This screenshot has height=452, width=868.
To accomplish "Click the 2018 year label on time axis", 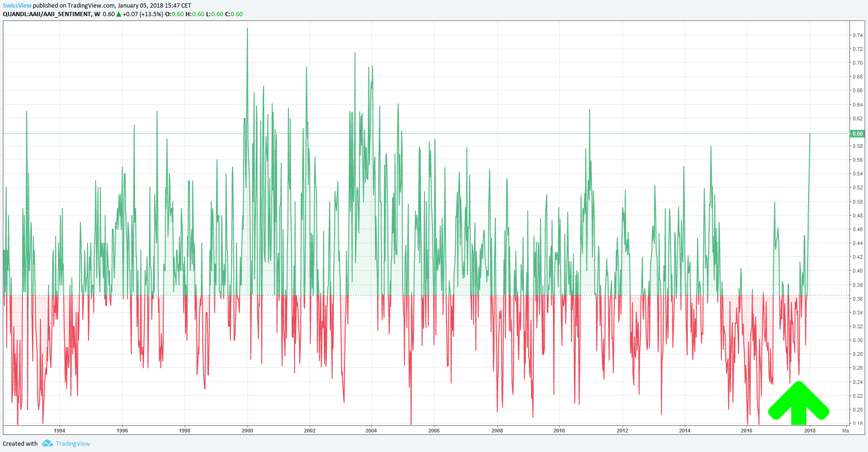I will [810, 431].
